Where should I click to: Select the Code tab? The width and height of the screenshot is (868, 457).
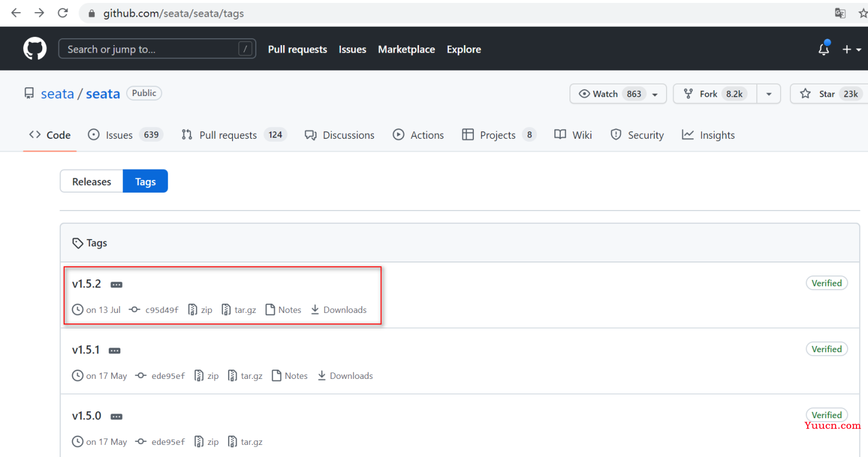pyautogui.click(x=50, y=135)
